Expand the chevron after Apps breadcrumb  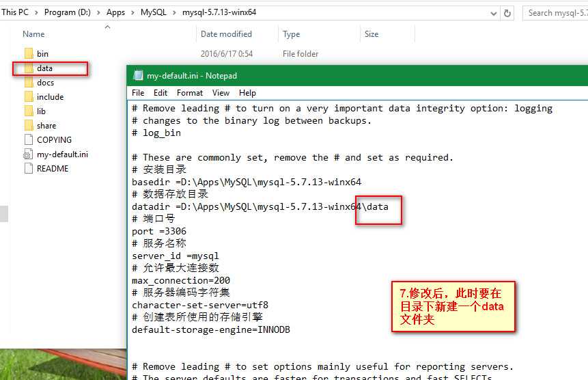point(132,12)
